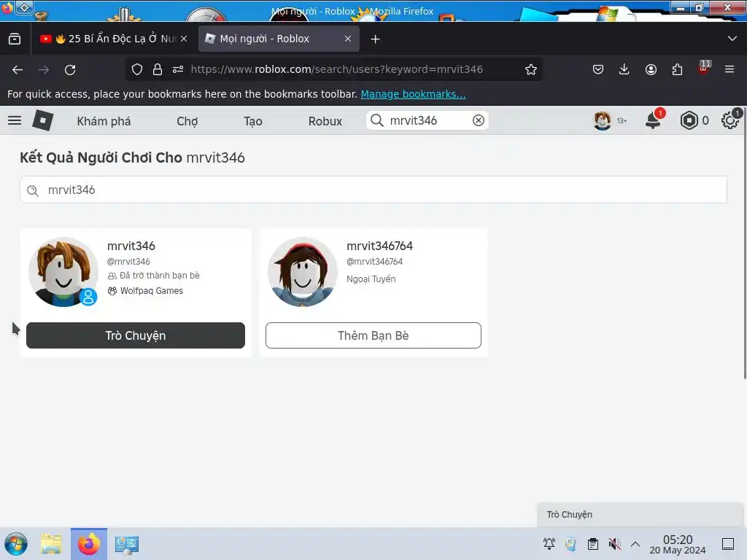Click the Roblox header search box with mrvit346
Screen dimensions: 747x560
pos(427,120)
